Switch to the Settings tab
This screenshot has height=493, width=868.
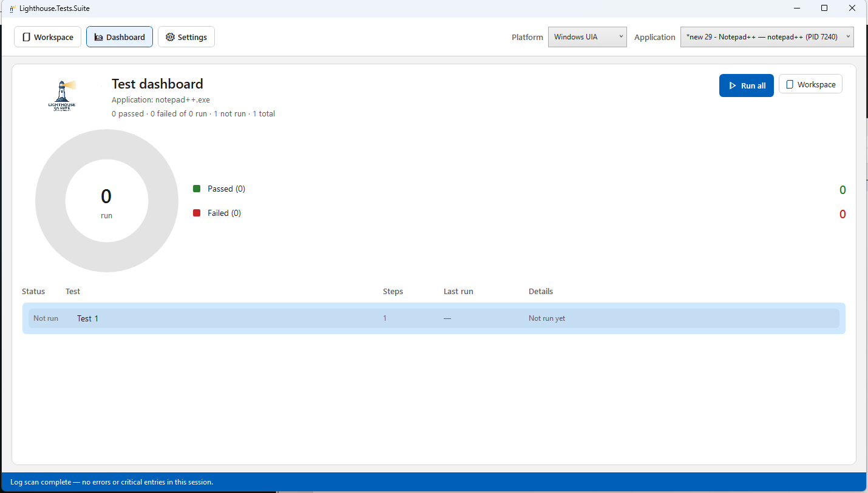point(186,37)
